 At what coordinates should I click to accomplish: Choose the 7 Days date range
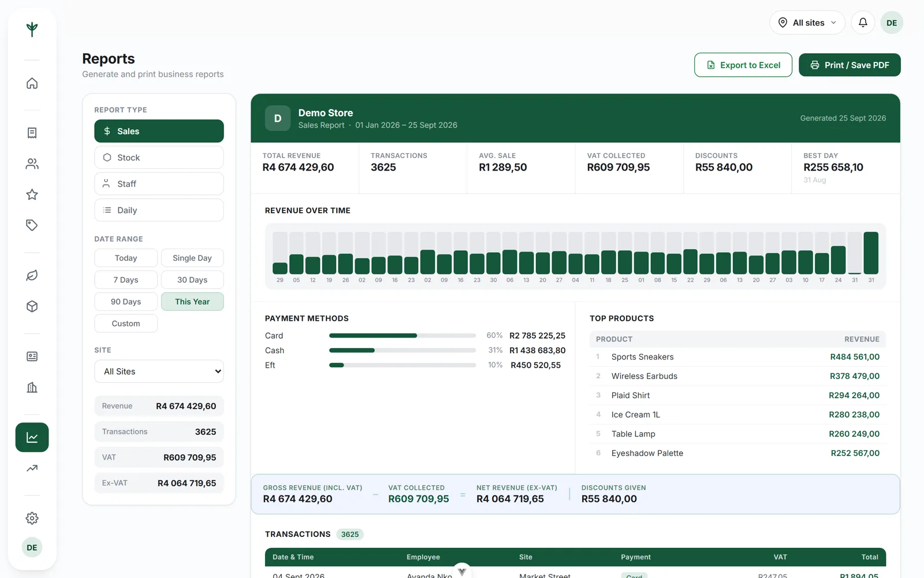[x=126, y=280]
